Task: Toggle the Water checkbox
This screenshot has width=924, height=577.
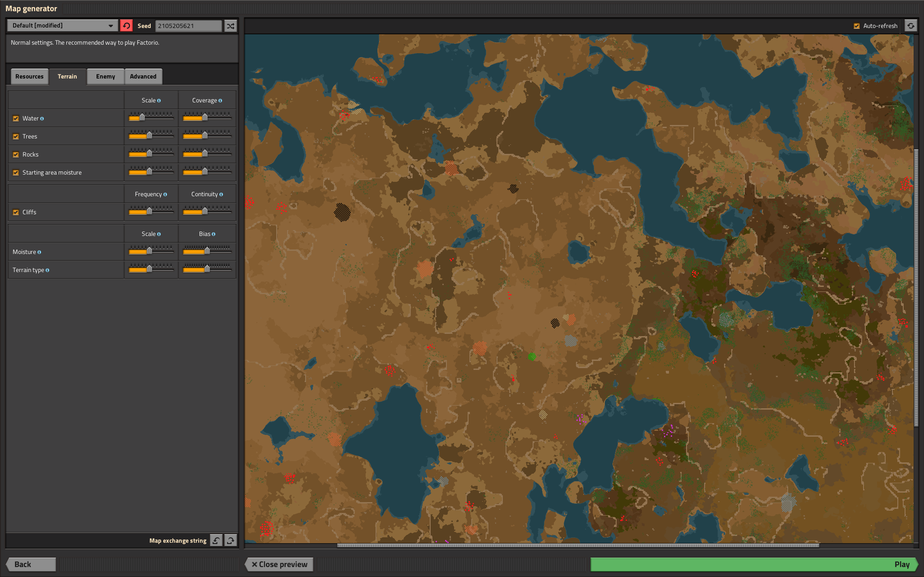Action: (16, 119)
